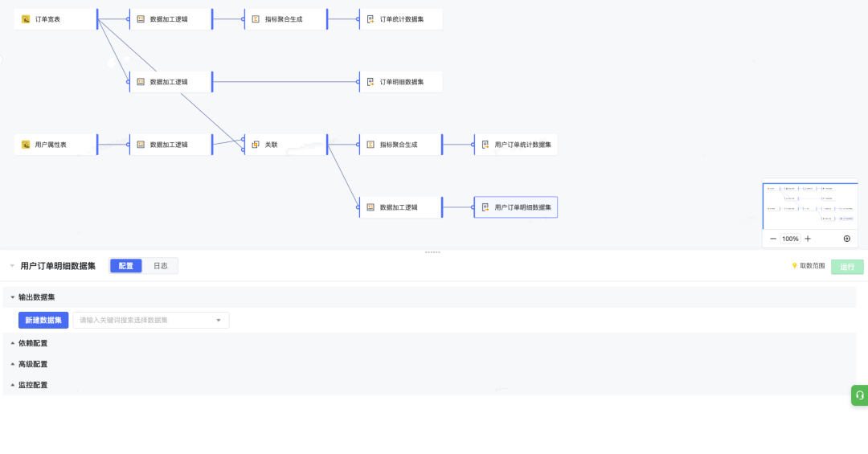Expand the 依赖配置 section
Image resolution: width=868 pixels, height=454 pixels.
[x=13, y=343]
